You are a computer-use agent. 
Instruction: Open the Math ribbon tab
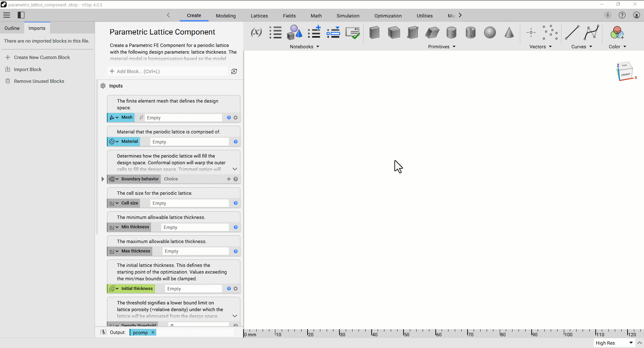(316, 16)
